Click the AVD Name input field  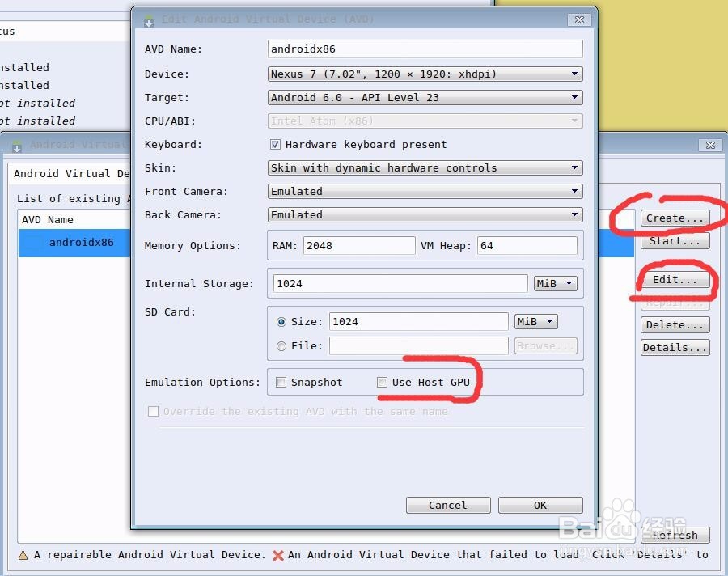[x=425, y=49]
